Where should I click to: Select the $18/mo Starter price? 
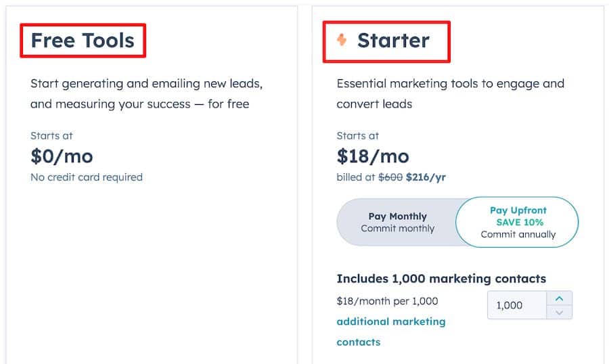pos(373,156)
